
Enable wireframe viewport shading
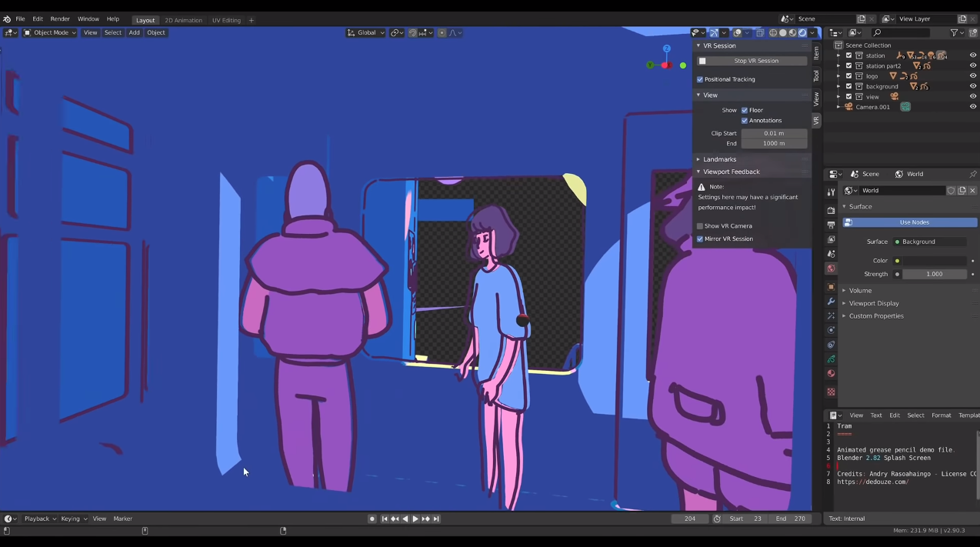773,33
